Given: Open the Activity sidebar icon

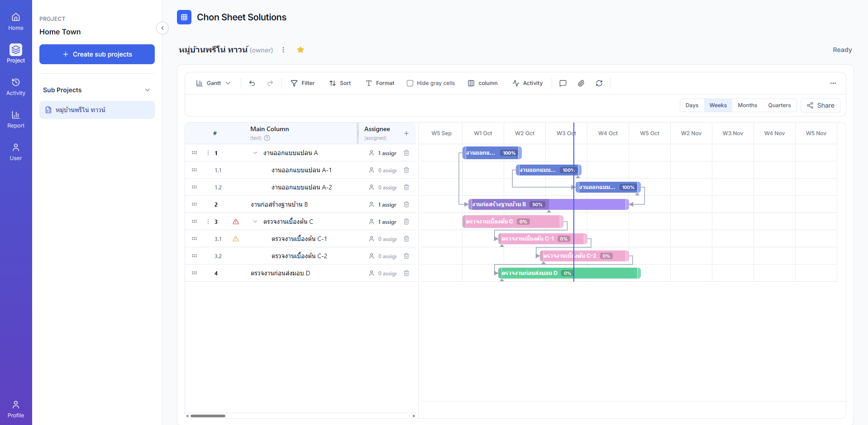Looking at the screenshot, I should [x=16, y=87].
